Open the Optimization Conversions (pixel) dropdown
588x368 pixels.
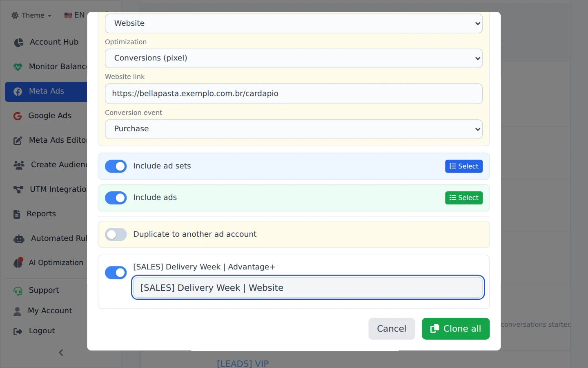[294, 58]
